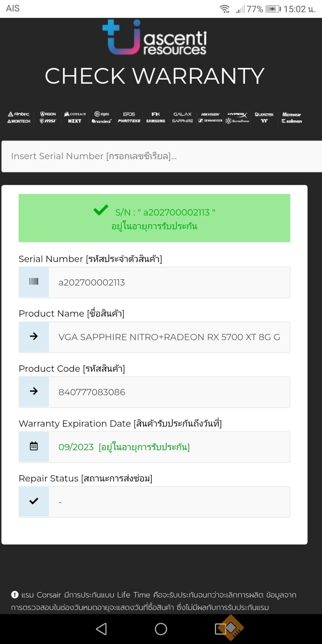
Task: Tap the Antec brand logo
Action: pyautogui.click(x=19, y=114)
